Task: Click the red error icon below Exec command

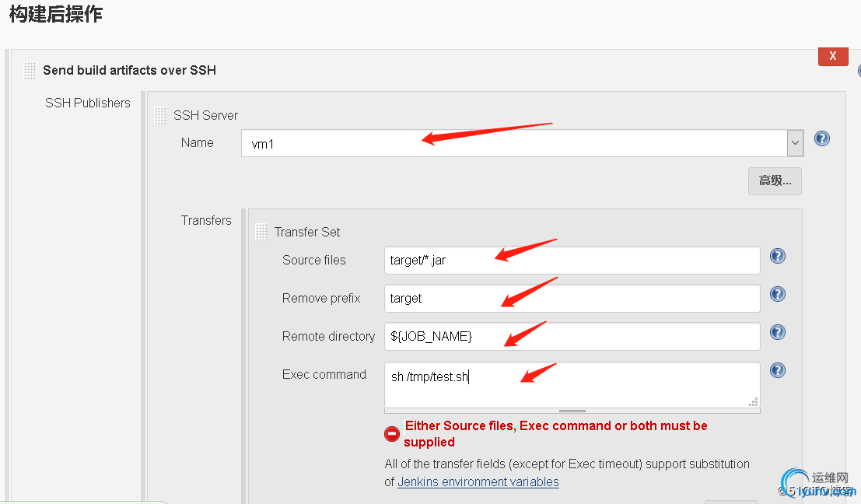Action: click(x=392, y=434)
